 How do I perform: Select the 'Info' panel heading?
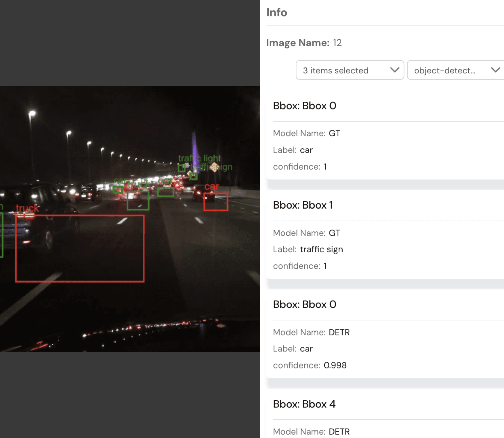(x=276, y=12)
